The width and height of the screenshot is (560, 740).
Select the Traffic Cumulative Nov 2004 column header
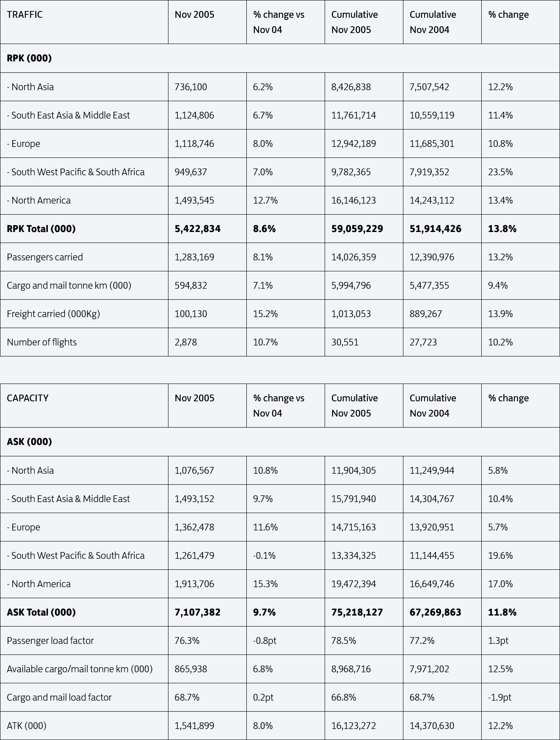click(x=442, y=22)
